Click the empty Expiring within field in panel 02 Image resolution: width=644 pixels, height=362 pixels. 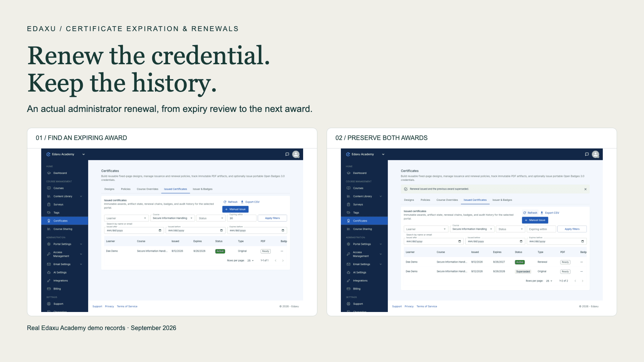point(542,229)
